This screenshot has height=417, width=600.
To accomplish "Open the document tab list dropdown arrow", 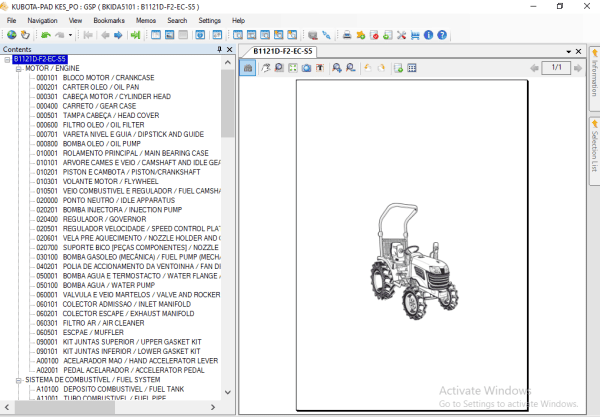I will point(568,51).
